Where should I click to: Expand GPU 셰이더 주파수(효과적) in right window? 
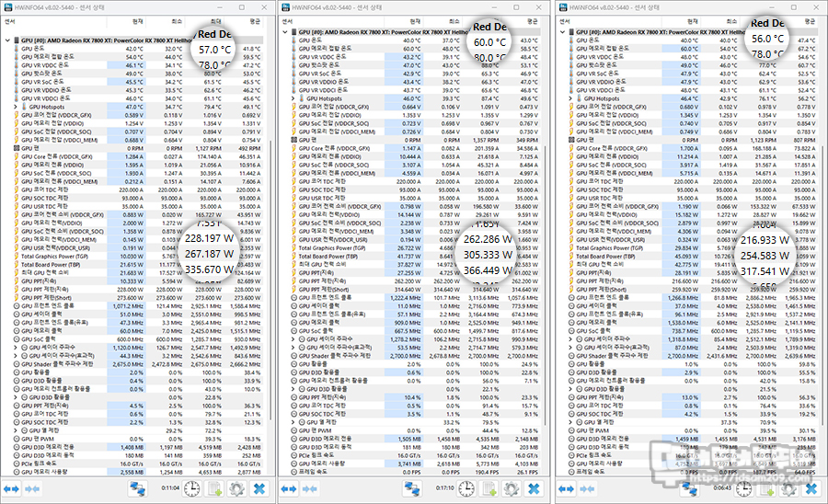pos(570,348)
